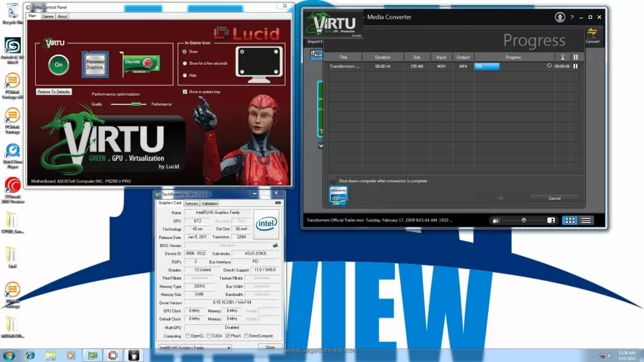Screen dimensions: 644x362
Task: Open the Main tab in Virtu Control Panel
Action: (33, 16)
